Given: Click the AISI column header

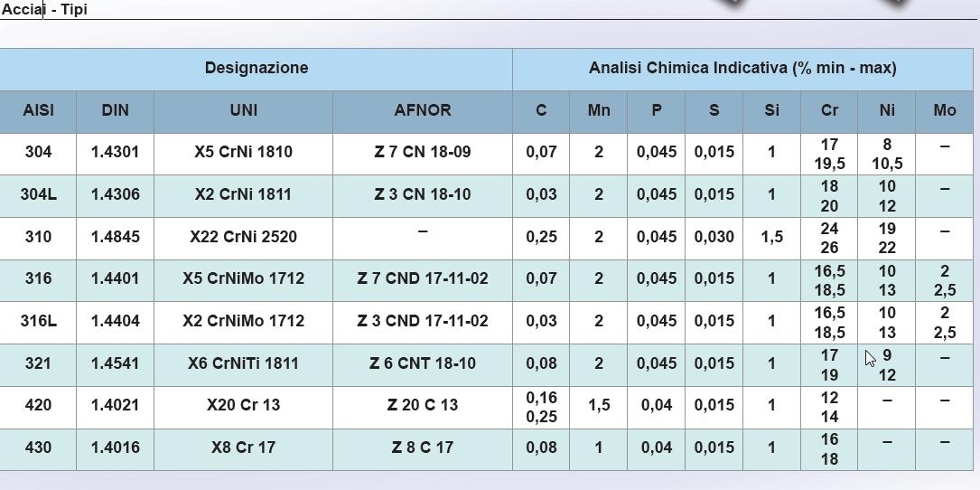Looking at the screenshot, I should (x=38, y=111).
